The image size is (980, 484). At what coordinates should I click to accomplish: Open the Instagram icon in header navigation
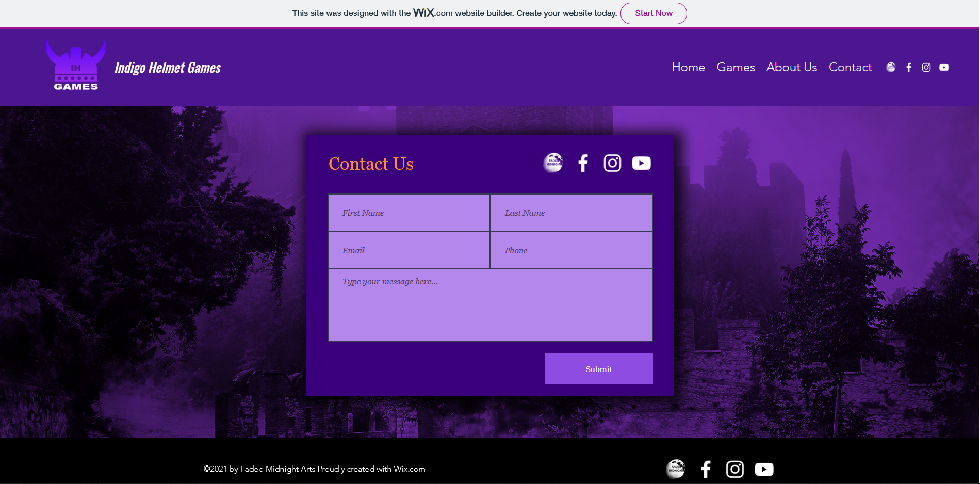click(926, 67)
